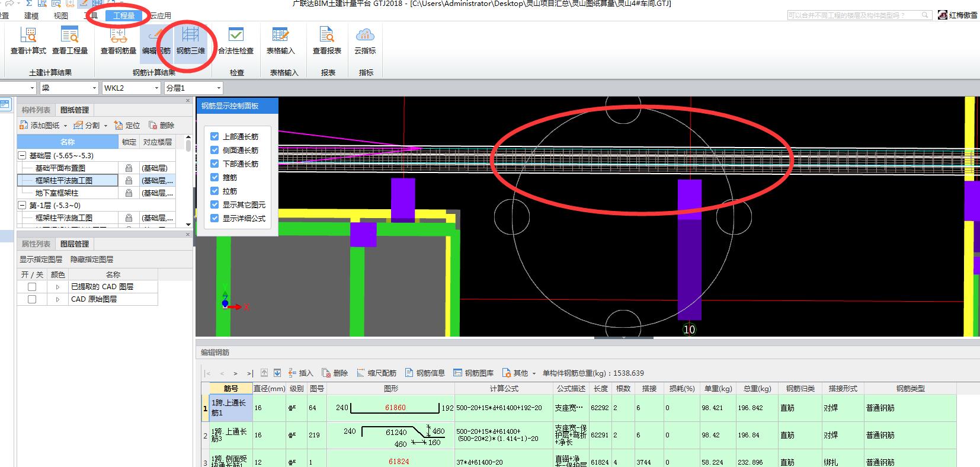The image size is (980, 467).
Task: Go to first rebar record
Action: pos(207,373)
